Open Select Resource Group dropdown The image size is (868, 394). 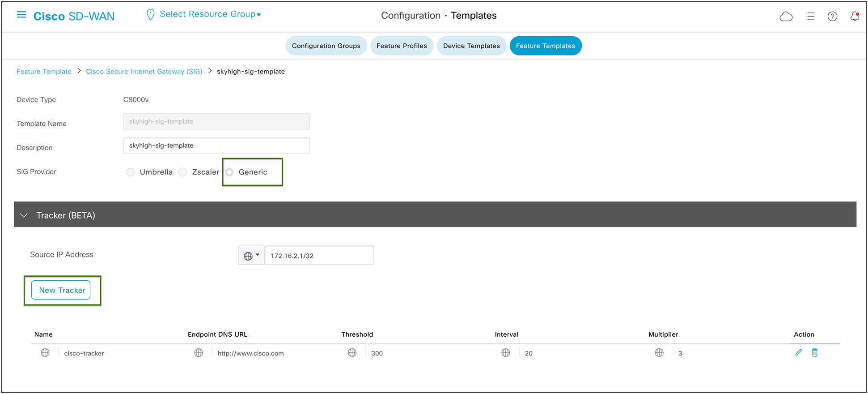click(210, 14)
